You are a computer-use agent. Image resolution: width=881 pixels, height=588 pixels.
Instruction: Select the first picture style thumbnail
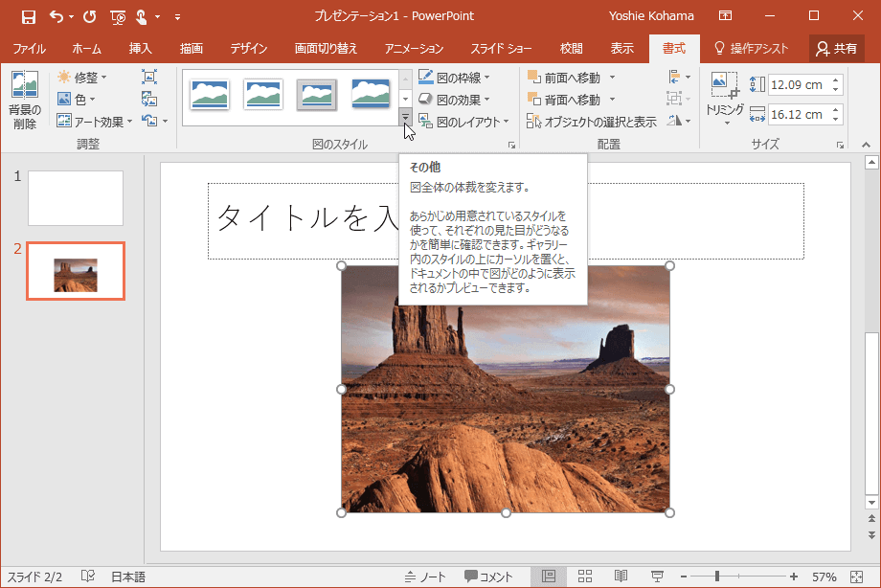(210, 95)
